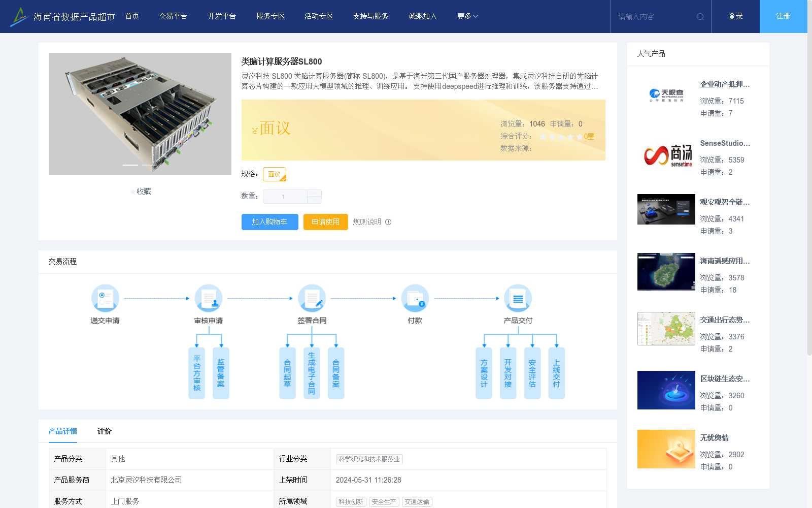
Task: Click the 递交申请 step icon
Action: tap(105, 298)
